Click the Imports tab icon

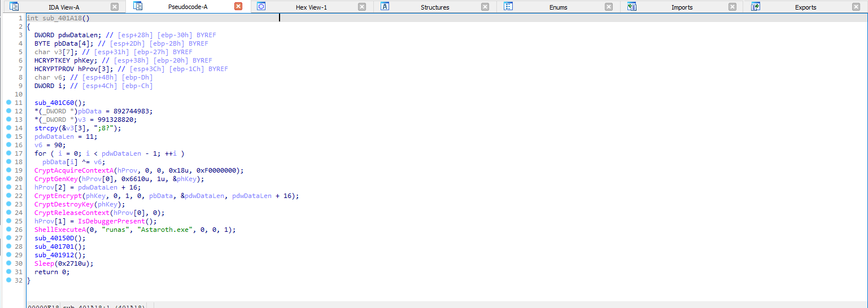[x=632, y=7]
